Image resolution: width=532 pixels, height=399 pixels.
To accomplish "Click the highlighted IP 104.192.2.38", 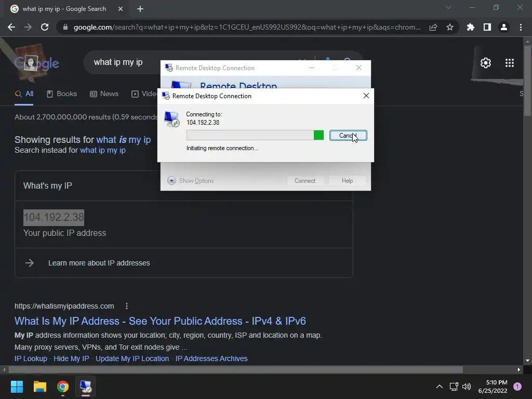I will 54,217.
